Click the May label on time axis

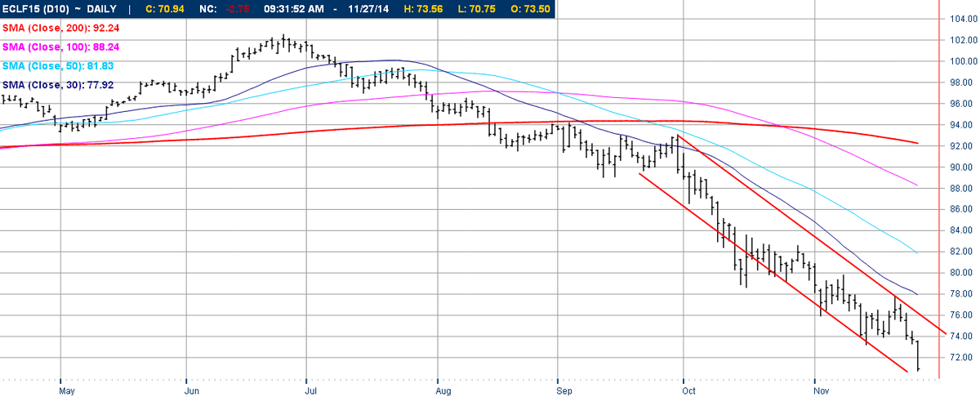tap(68, 390)
